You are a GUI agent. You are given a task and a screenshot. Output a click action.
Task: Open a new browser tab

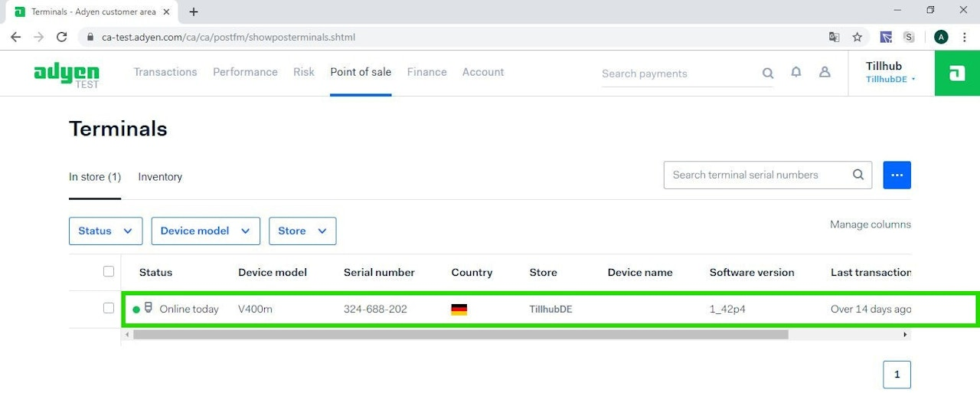194,11
